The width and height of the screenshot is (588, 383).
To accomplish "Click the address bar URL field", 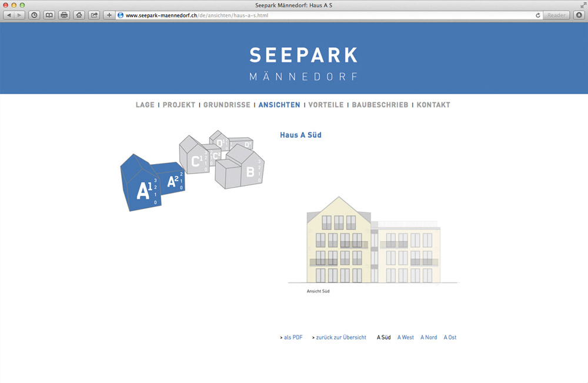I will click(323, 15).
